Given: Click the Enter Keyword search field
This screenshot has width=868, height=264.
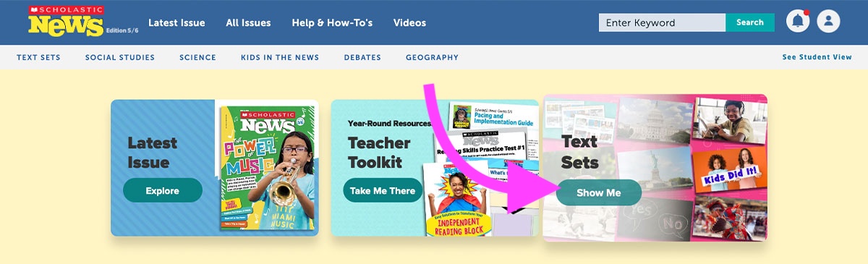Looking at the screenshot, I should pyautogui.click(x=662, y=22).
